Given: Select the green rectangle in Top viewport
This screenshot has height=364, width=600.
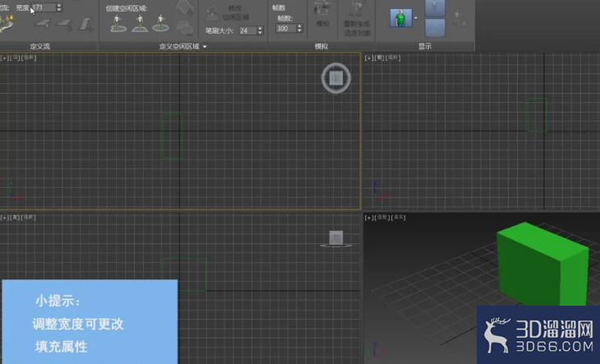Looking at the screenshot, I should coord(173,136).
